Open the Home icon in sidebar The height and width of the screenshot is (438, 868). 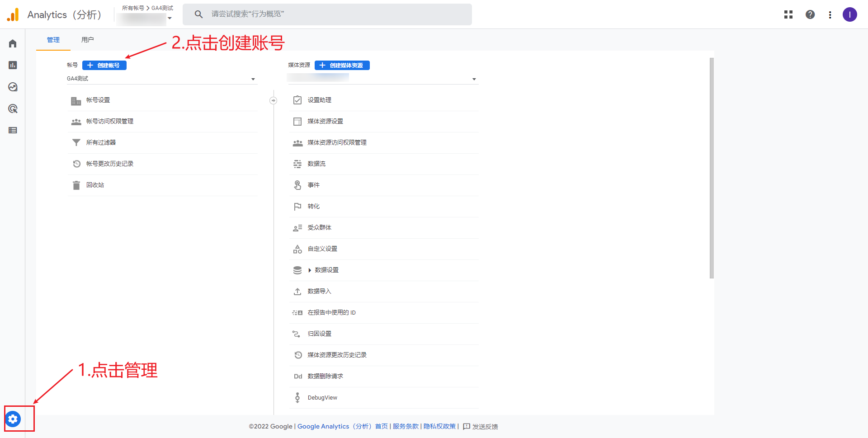click(x=13, y=43)
